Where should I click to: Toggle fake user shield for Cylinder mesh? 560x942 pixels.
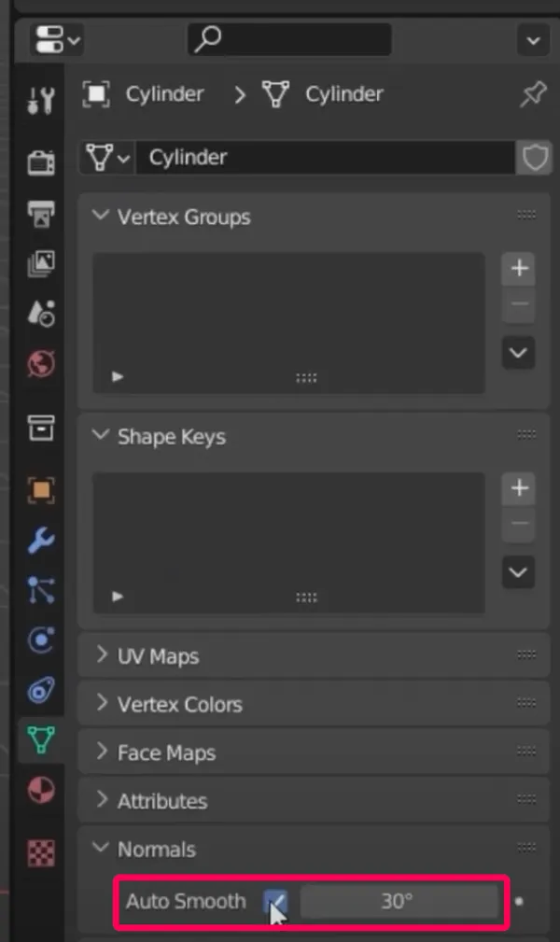point(535,157)
